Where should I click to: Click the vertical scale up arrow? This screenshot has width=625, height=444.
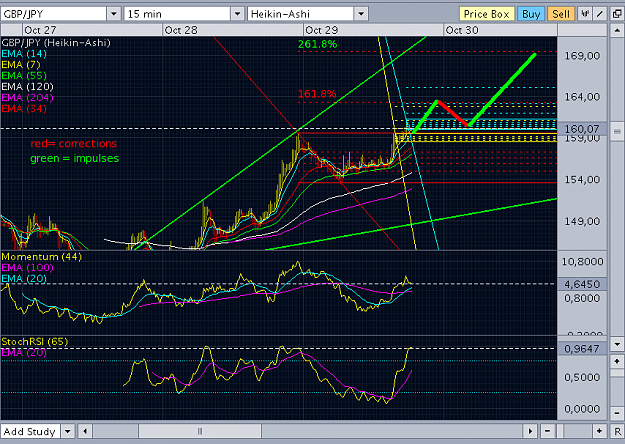point(617,30)
